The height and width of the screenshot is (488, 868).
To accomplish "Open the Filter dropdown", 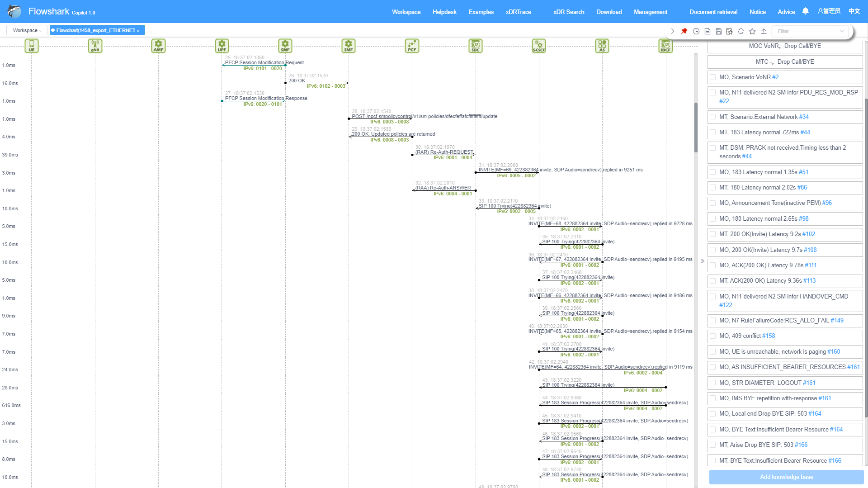I will click(809, 31).
